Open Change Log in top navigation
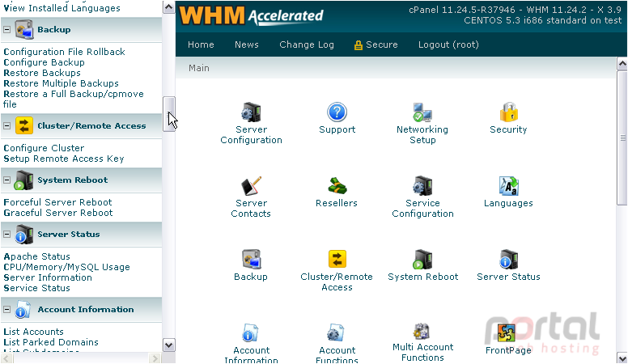This screenshot has height=364, width=628. pos(307,44)
